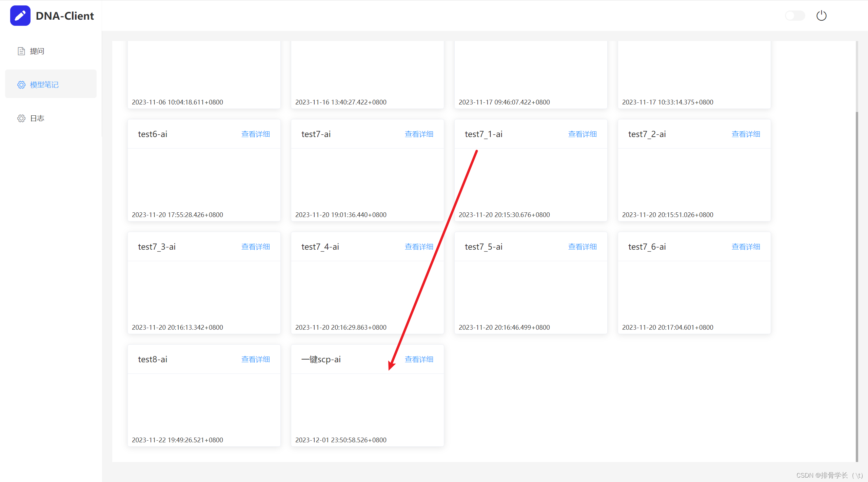Screen dimensions: 868x482
Task: Click timestamp 2023-11-20 20:16:29.863+0800
Action: (341, 327)
